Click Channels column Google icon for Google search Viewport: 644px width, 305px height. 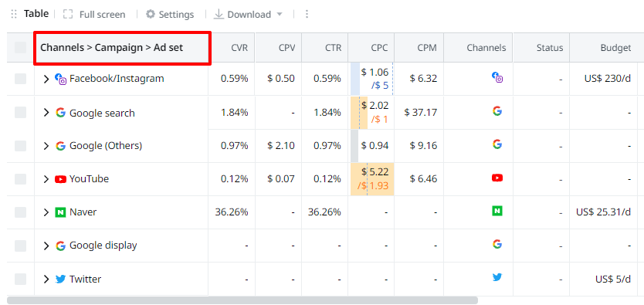497,111
